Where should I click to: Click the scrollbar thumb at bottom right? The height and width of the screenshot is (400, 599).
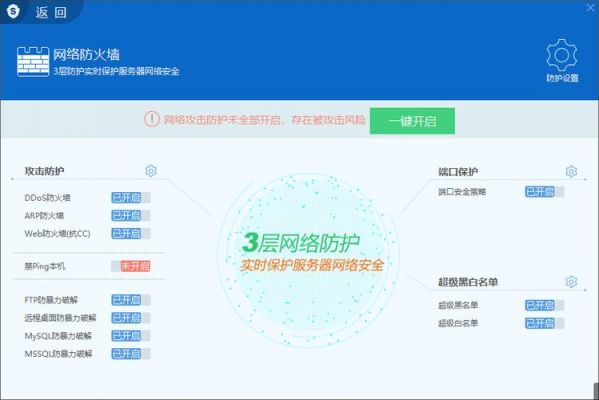point(596,391)
